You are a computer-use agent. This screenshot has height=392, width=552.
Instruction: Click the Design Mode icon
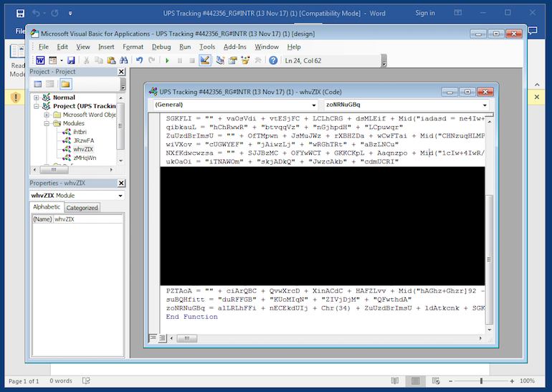[204, 61]
